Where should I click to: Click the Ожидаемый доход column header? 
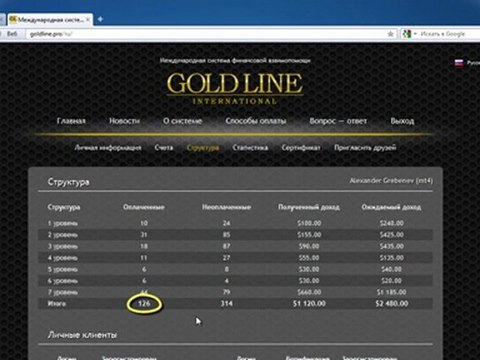391,207
